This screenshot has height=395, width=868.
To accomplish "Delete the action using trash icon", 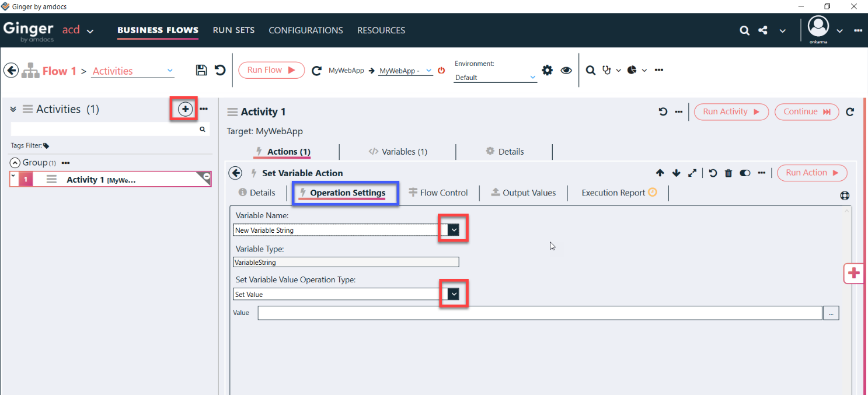I will (728, 173).
